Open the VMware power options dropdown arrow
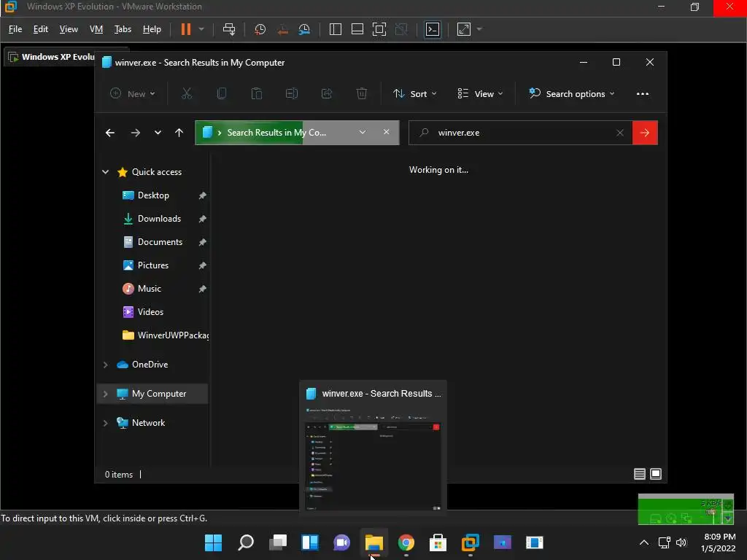The width and height of the screenshot is (747, 560). (x=201, y=29)
